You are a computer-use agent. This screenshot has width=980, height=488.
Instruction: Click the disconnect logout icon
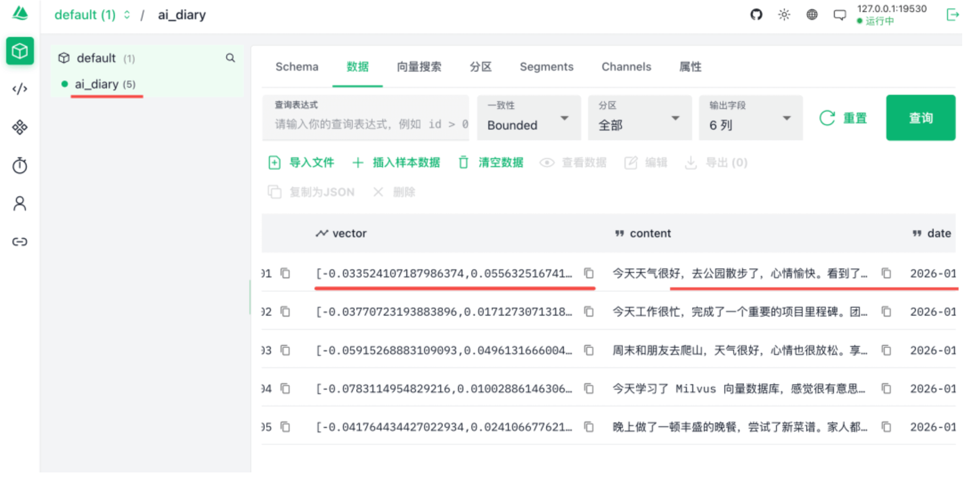tap(952, 15)
